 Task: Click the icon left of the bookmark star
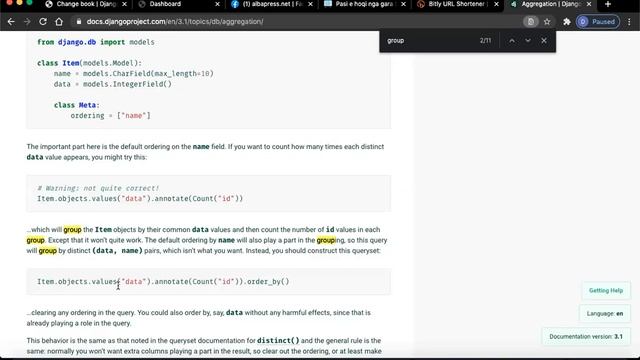(x=531, y=22)
